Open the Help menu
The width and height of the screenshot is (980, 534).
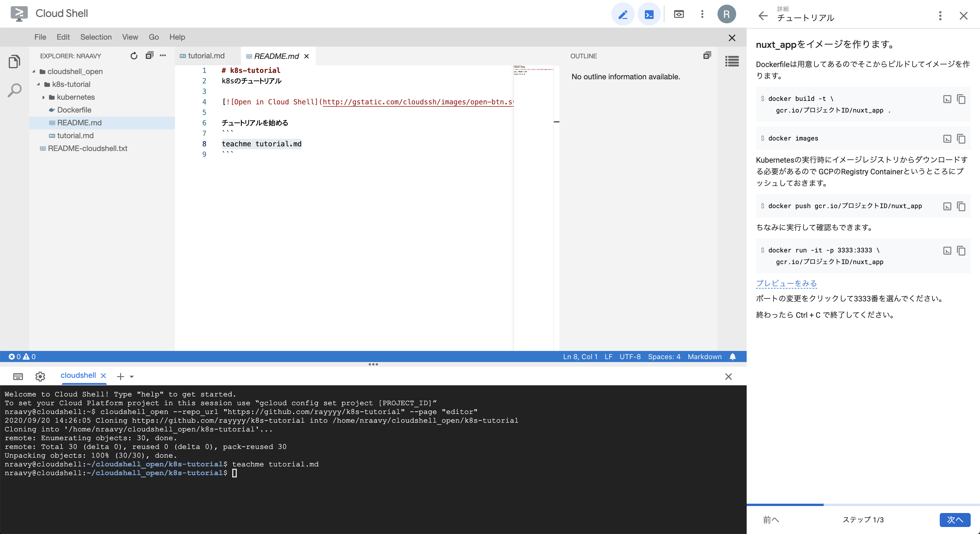177,37
